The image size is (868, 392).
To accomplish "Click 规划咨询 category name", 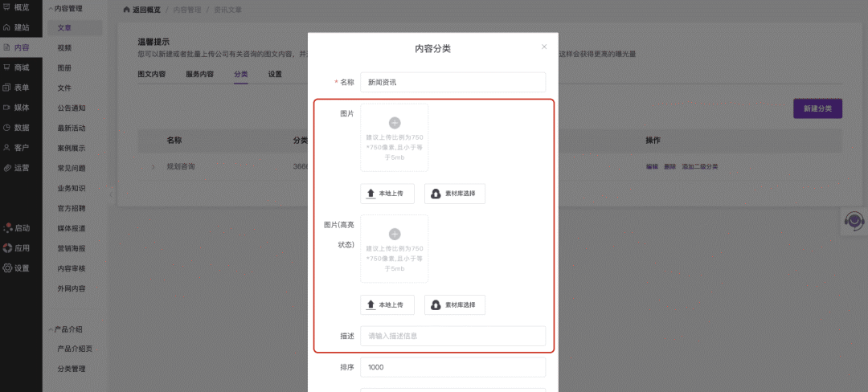I will tap(181, 166).
